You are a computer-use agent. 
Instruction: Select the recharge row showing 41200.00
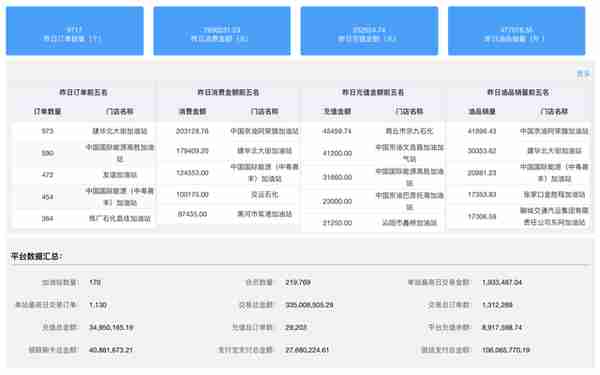click(373, 153)
